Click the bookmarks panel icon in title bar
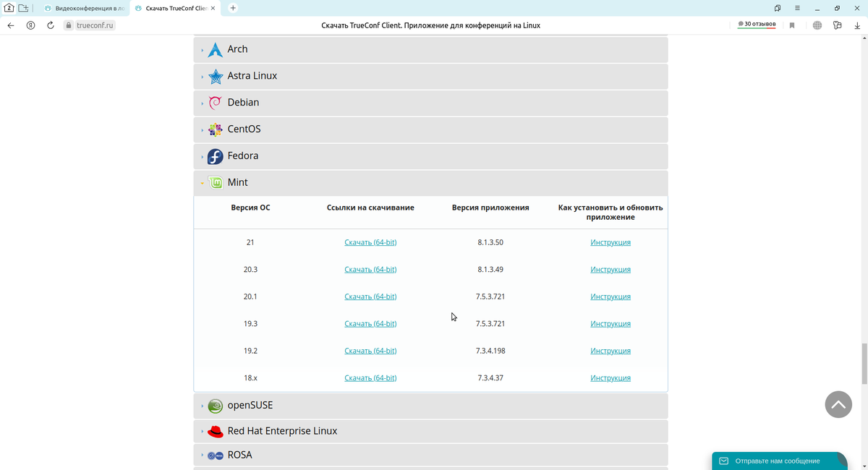Screen dimensions: 868x470 click(777, 8)
